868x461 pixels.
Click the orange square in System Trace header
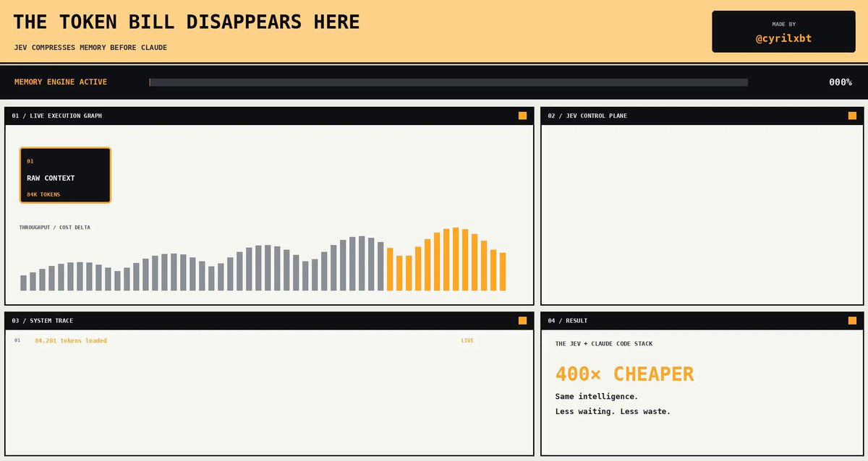(x=522, y=320)
